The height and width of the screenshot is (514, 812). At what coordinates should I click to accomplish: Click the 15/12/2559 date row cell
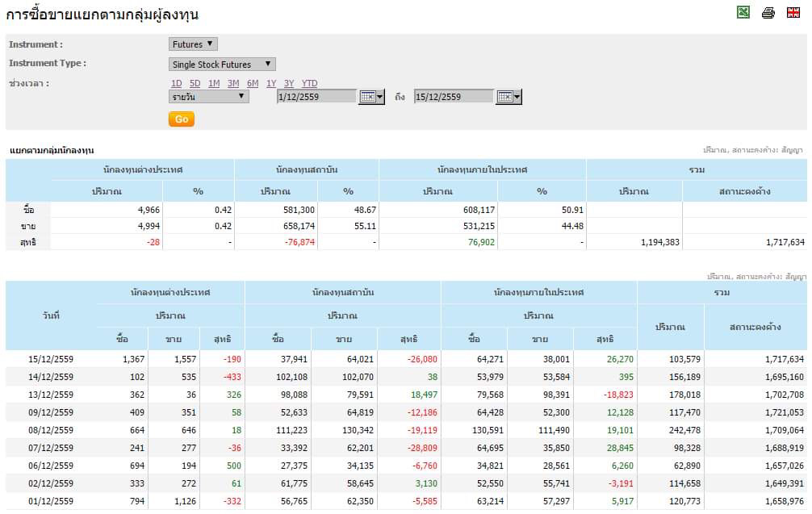point(51,359)
